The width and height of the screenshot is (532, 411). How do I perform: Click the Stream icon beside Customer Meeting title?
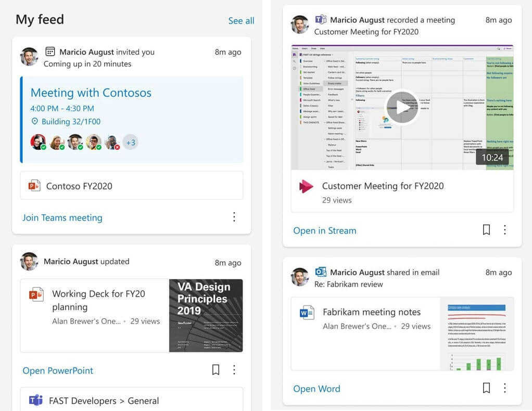click(x=306, y=186)
